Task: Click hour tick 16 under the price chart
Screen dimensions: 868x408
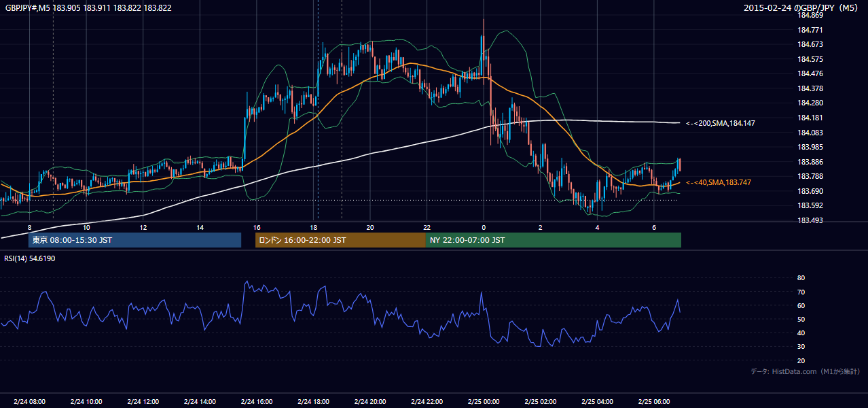Action: coord(256,227)
